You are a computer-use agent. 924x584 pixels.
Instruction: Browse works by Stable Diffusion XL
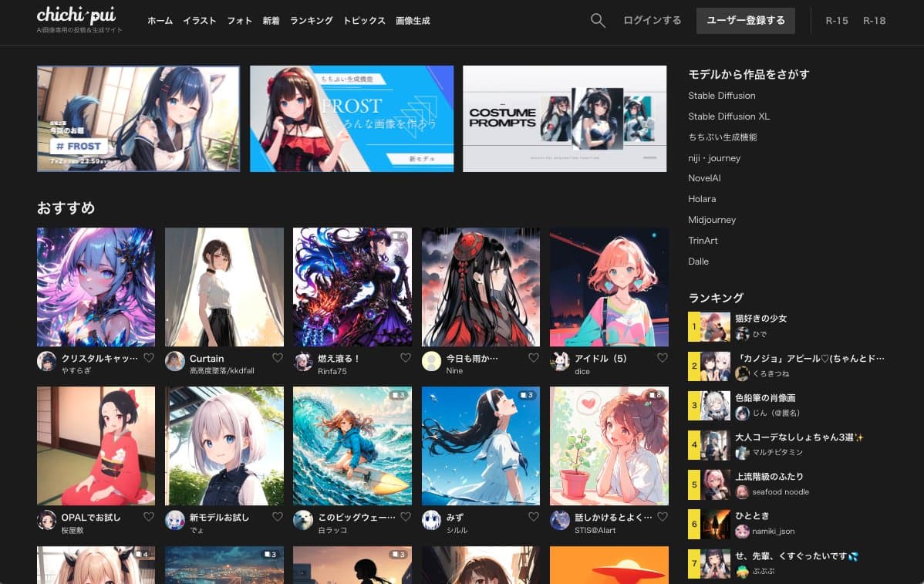pyautogui.click(x=729, y=116)
